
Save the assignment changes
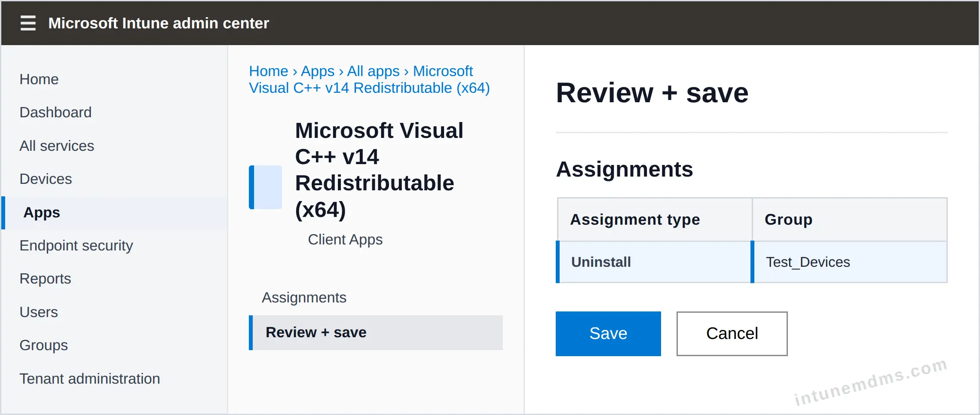click(608, 334)
